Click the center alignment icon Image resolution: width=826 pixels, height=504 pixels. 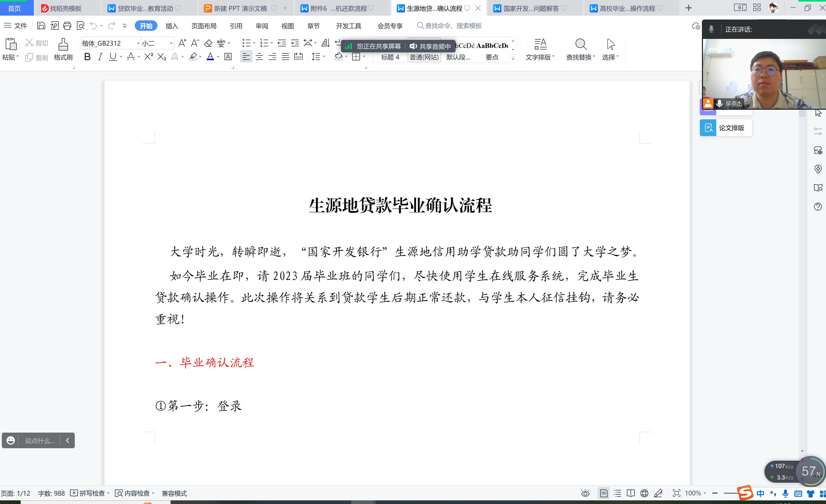point(259,57)
